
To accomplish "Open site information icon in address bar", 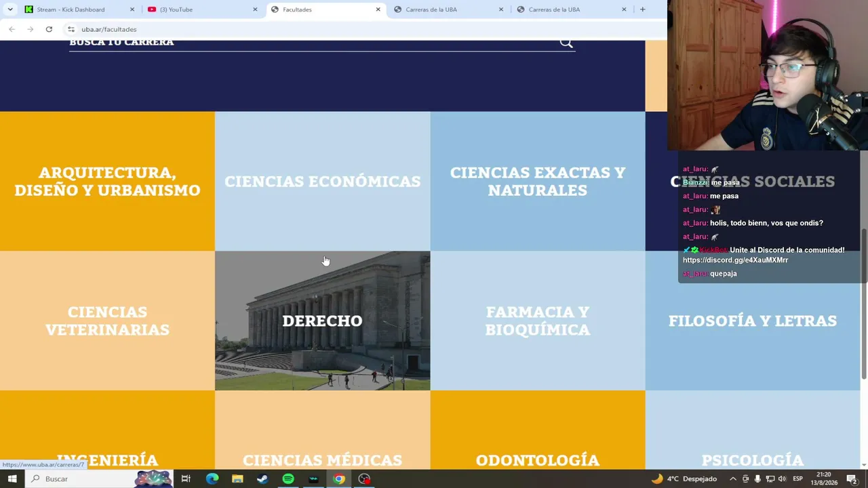I will point(71,29).
